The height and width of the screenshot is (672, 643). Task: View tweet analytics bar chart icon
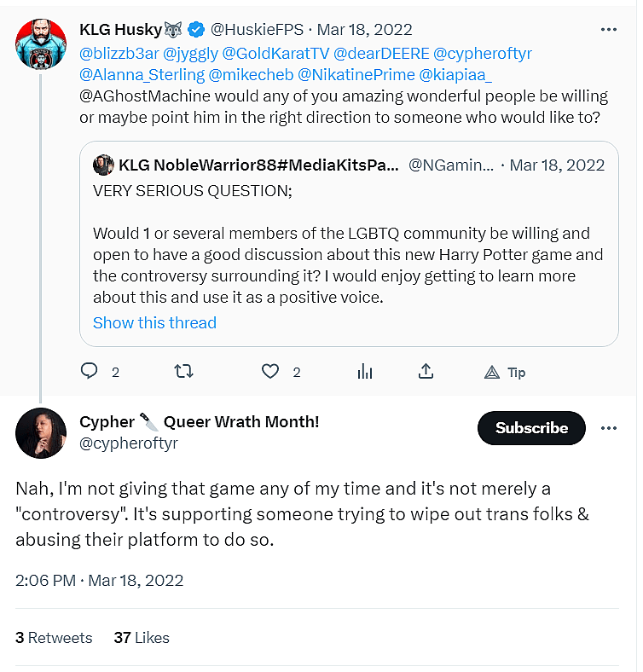(365, 372)
